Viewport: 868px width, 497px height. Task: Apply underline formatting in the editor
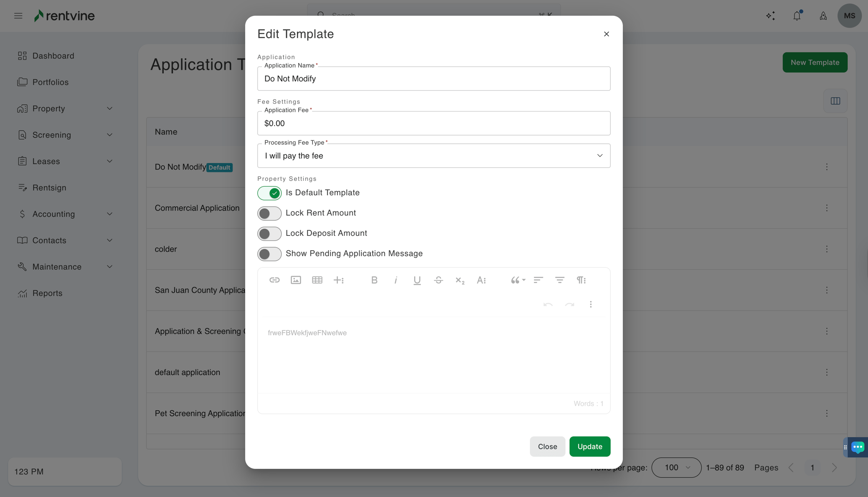417,280
